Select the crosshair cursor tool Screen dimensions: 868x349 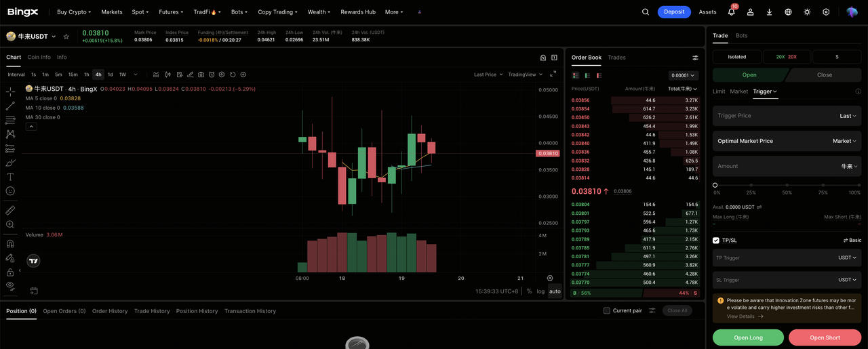point(10,91)
